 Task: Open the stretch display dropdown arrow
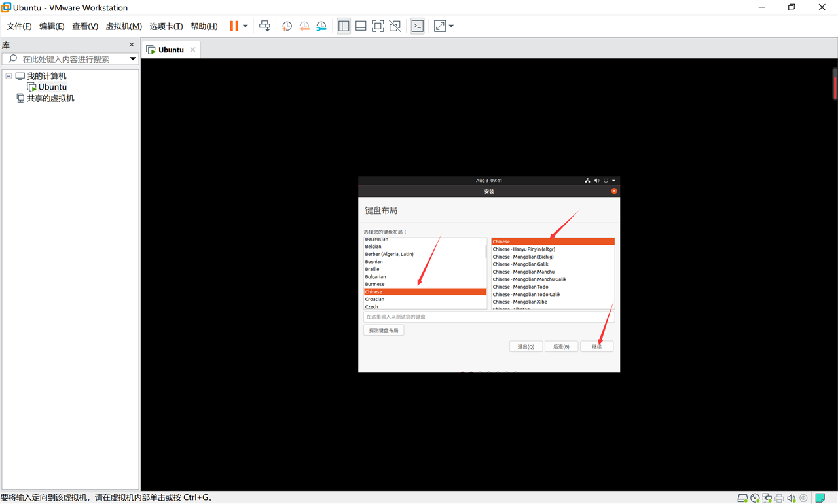pos(451,26)
